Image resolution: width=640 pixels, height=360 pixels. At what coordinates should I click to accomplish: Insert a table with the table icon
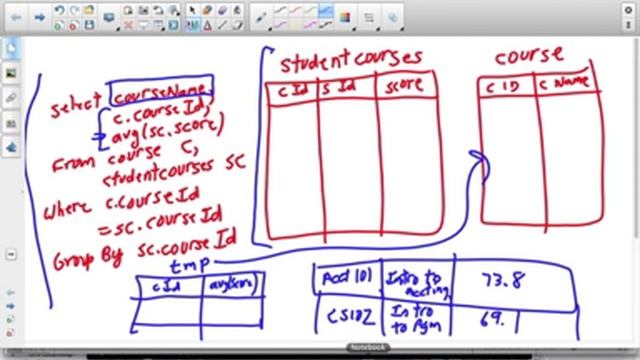click(x=158, y=25)
